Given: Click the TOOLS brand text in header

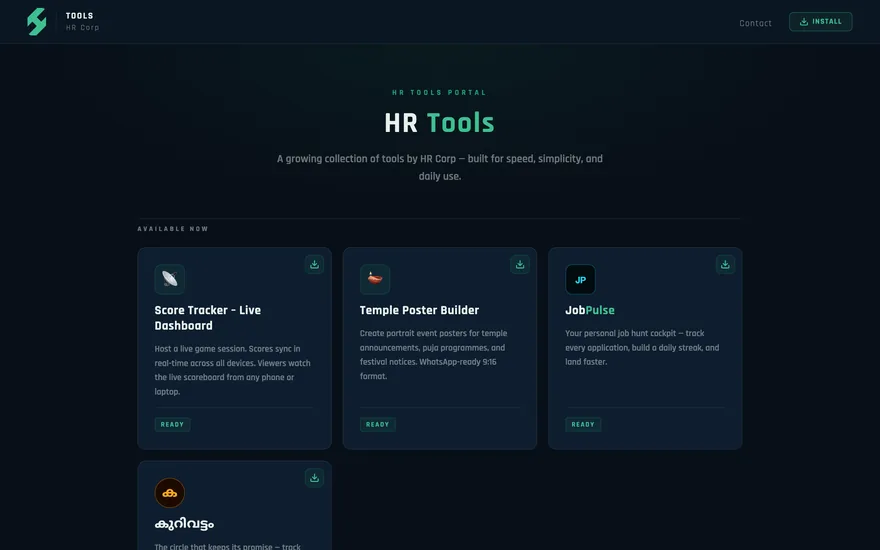Looking at the screenshot, I should pos(80,16).
